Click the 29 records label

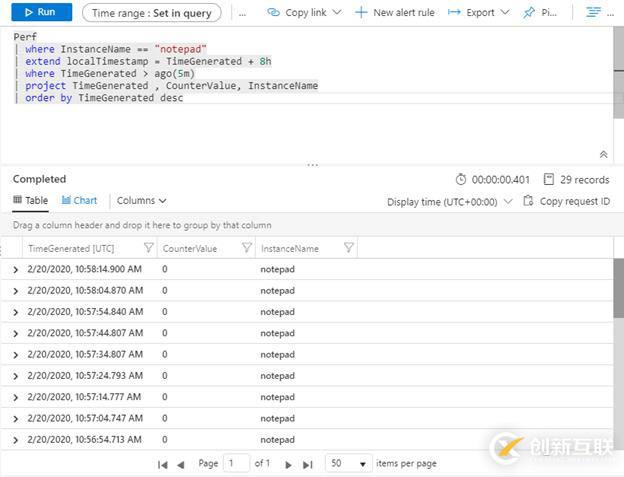pos(585,180)
